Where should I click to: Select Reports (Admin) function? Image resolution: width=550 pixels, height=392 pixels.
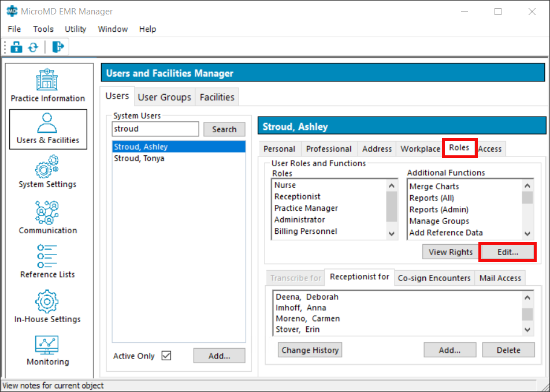pos(464,210)
